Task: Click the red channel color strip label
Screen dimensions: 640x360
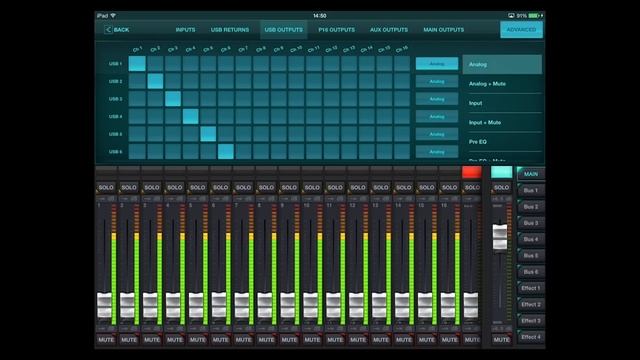Action: pyautogui.click(x=472, y=172)
